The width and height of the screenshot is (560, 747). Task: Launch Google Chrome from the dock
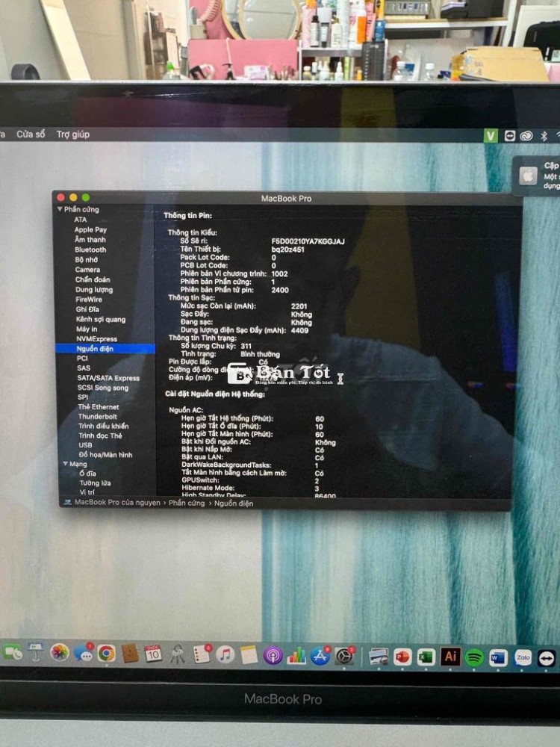106,653
